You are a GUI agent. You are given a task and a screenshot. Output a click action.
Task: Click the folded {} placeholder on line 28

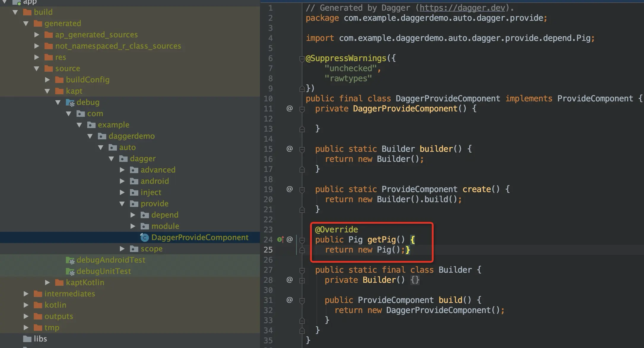(415, 280)
